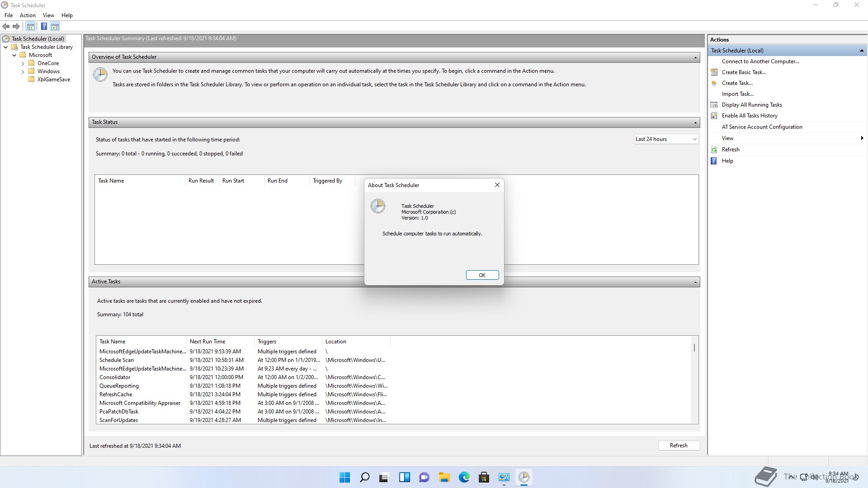Launch Microsoft Edge from the taskbar
The width and height of the screenshot is (868, 488).
pos(464,477)
